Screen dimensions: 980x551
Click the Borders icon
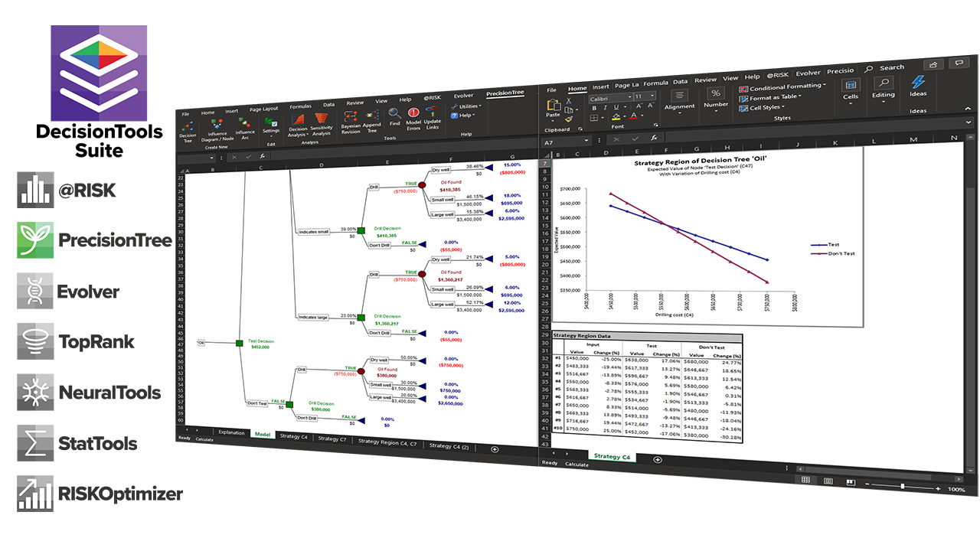tap(595, 118)
